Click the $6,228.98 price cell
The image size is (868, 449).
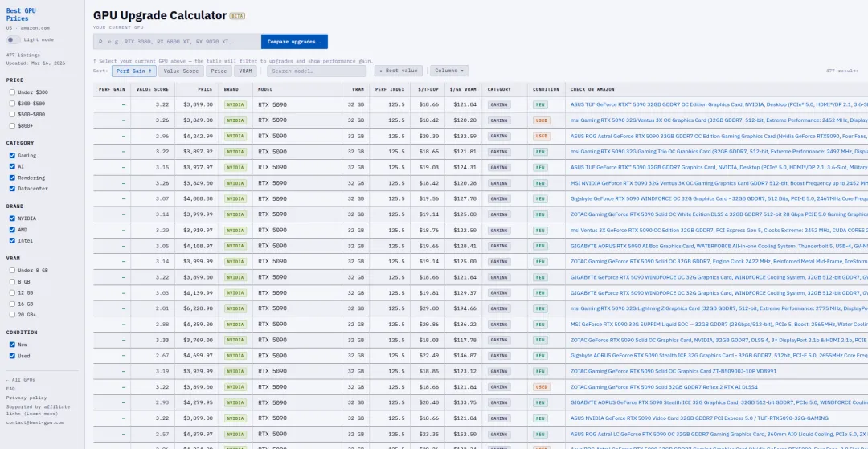[199, 308]
